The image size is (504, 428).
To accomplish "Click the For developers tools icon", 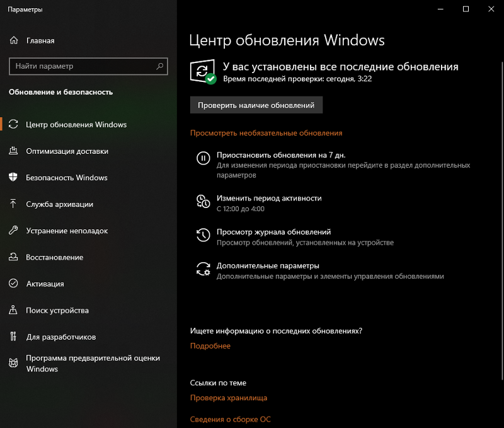I will (13, 337).
